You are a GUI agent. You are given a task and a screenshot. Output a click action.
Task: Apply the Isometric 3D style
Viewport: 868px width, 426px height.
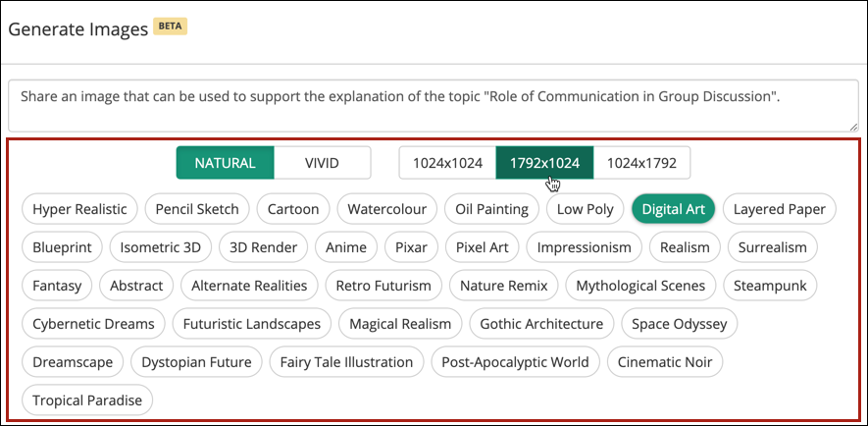161,247
